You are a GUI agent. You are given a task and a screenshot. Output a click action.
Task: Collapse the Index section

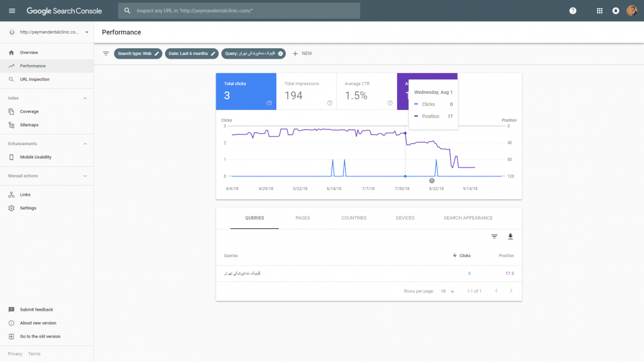[x=85, y=98]
